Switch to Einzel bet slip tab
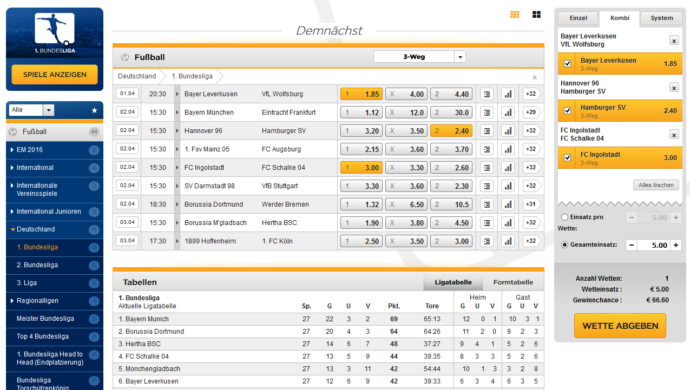 point(578,18)
